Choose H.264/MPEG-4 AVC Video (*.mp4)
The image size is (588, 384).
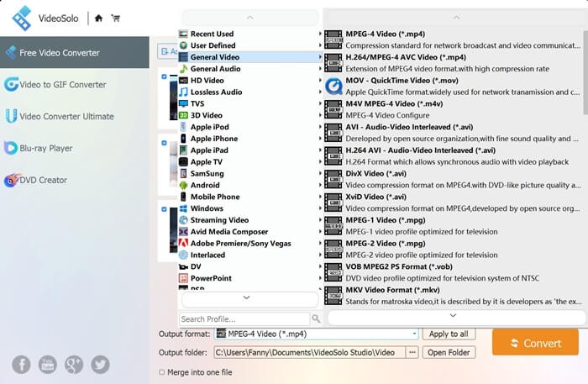click(x=453, y=63)
